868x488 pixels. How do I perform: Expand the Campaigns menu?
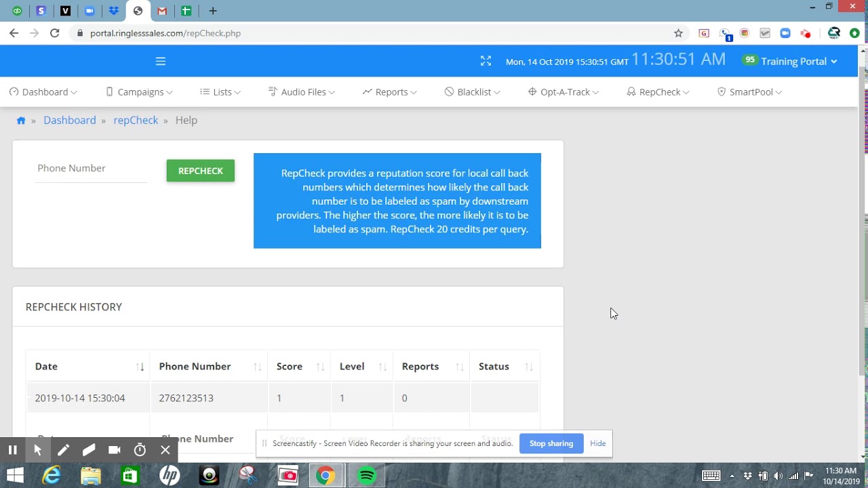click(x=139, y=92)
